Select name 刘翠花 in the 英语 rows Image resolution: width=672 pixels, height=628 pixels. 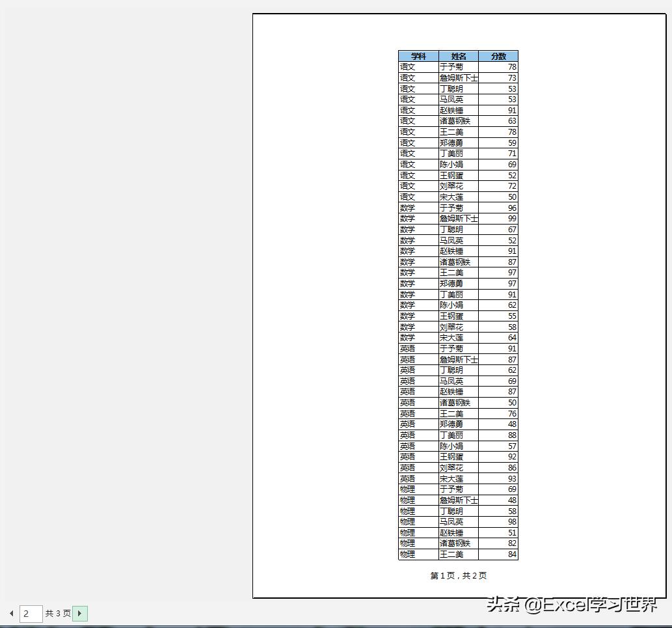pyautogui.click(x=458, y=468)
